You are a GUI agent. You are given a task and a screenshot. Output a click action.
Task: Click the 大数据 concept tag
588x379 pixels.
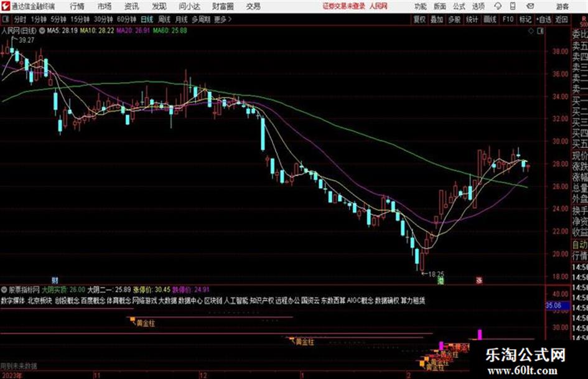pos(167,301)
